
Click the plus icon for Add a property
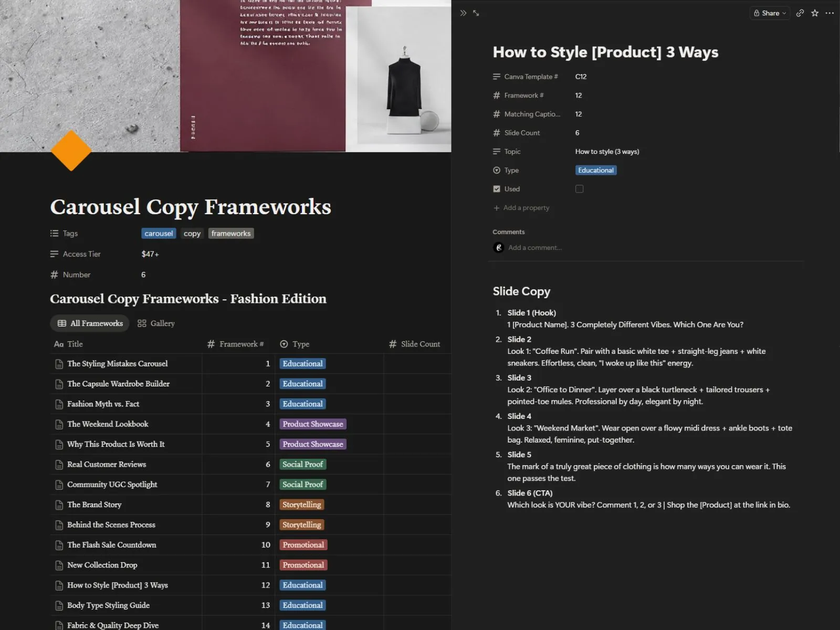tap(497, 208)
